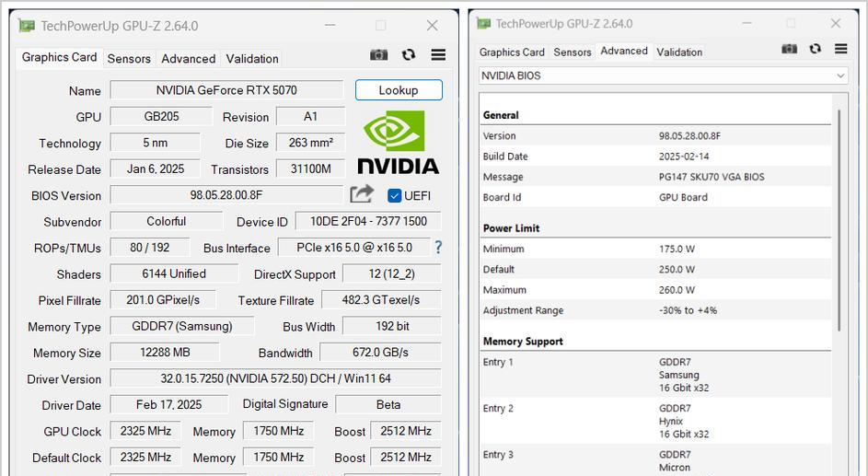Click Memory Type field GDDR7 (Samsung)

click(182, 326)
